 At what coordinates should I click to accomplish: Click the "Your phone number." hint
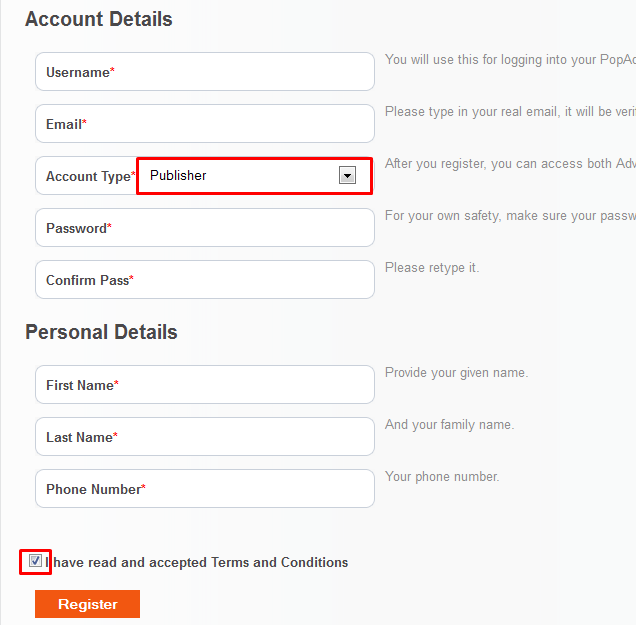pyautogui.click(x=442, y=476)
